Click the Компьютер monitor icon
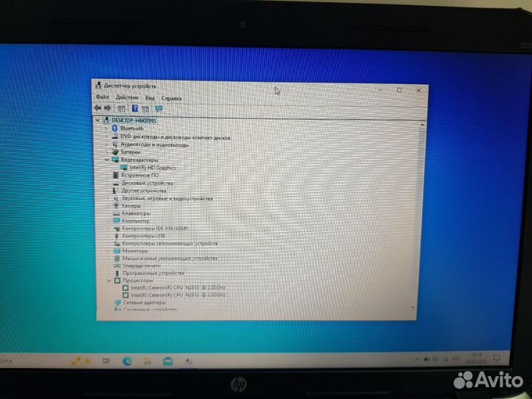The width and height of the screenshot is (532, 399). point(117,220)
